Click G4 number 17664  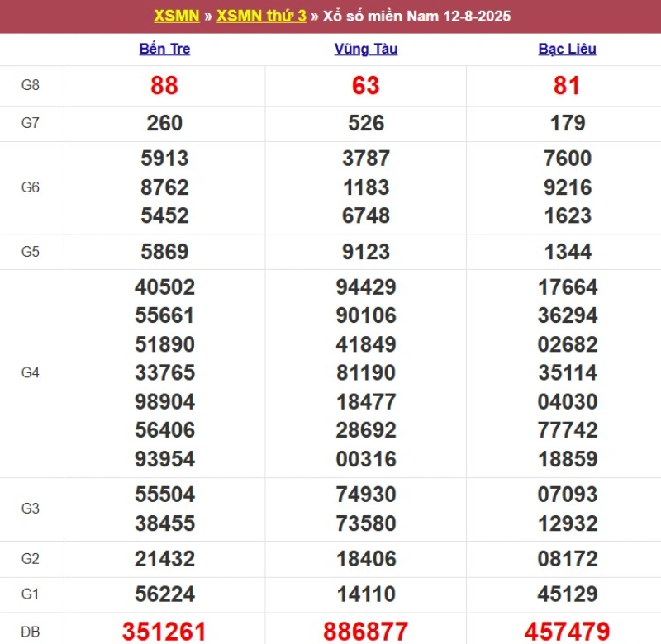(568, 287)
